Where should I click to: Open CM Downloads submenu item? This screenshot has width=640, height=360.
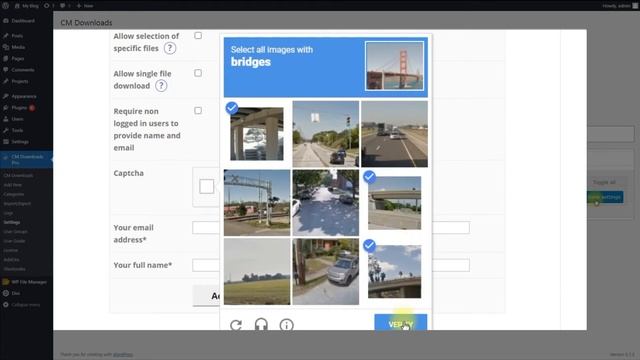(x=18, y=176)
